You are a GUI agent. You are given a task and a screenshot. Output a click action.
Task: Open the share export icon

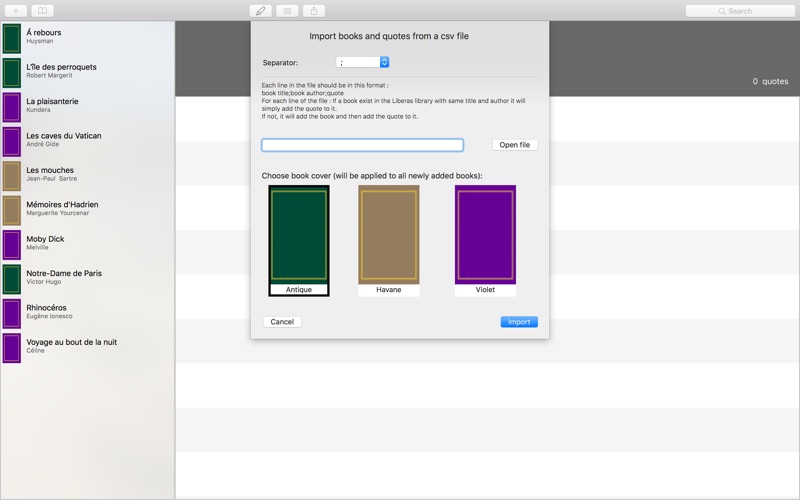pos(314,11)
